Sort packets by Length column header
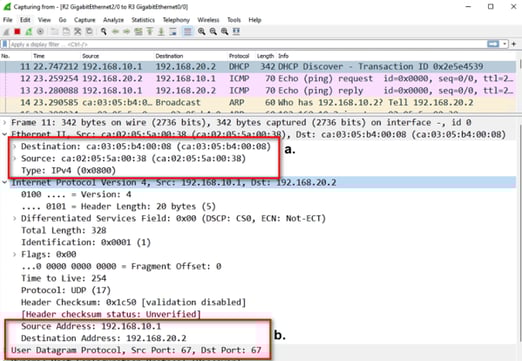 (x=265, y=56)
